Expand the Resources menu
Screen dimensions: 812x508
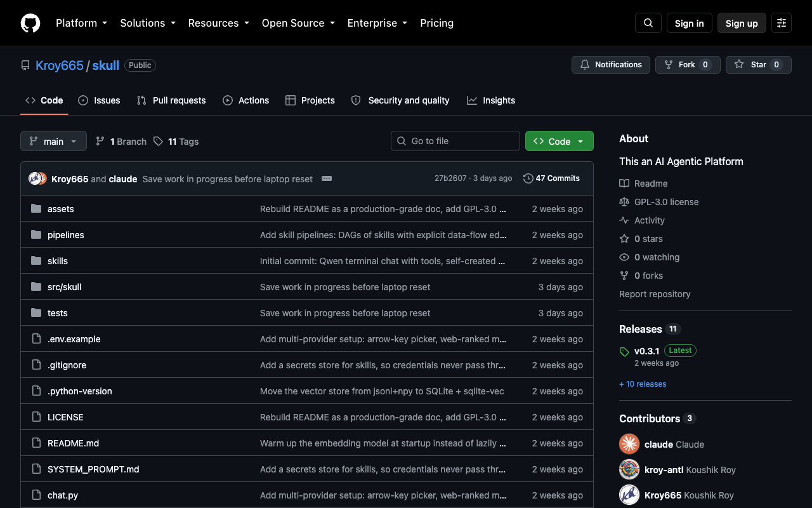point(219,23)
